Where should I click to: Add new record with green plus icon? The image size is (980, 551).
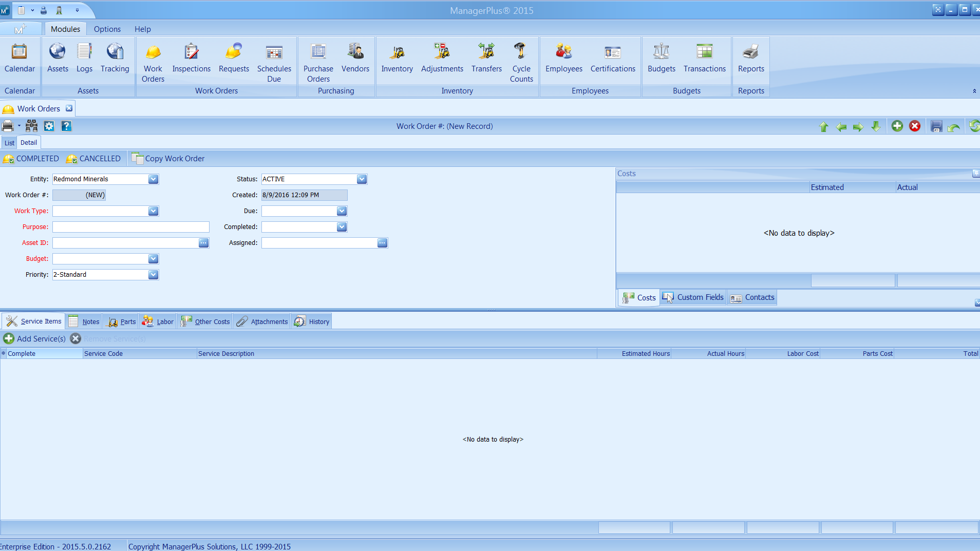tap(897, 126)
